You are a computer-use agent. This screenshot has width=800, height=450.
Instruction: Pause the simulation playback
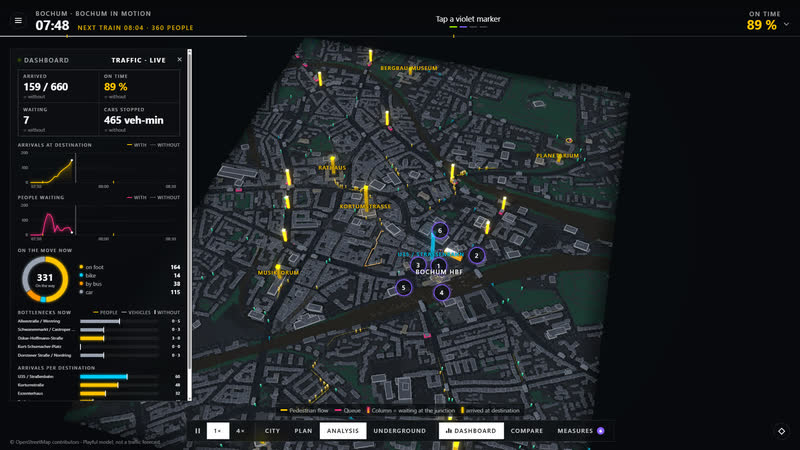coord(197,431)
